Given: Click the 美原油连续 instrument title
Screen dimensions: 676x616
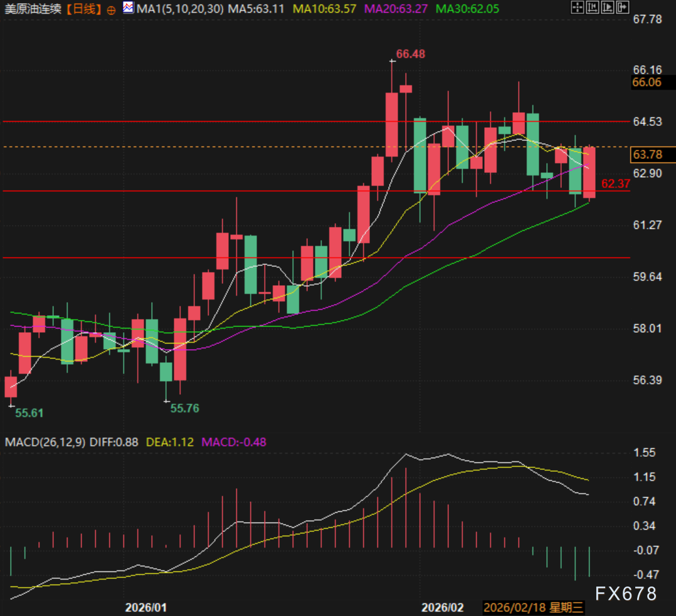Looking at the screenshot, I should [33, 9].
